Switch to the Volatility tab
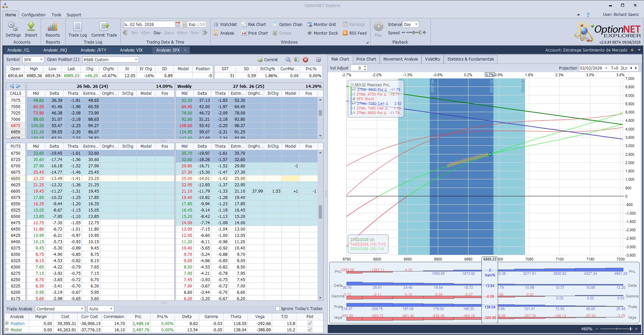This screenshot has height=335, width=644. point(432,59)
